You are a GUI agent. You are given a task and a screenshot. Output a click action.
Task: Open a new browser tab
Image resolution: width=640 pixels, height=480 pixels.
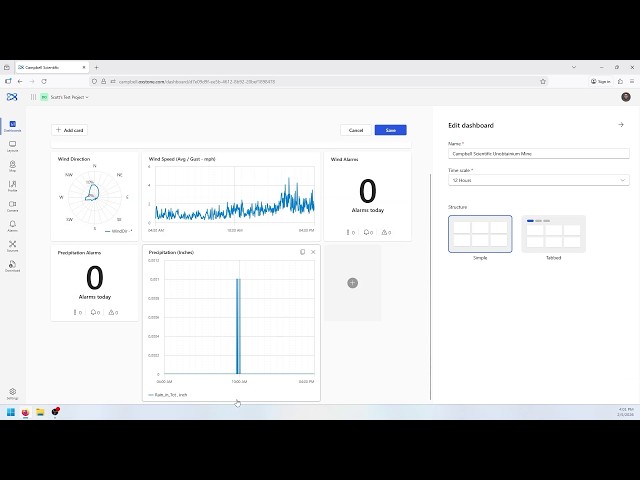click(x=96, y=67)
